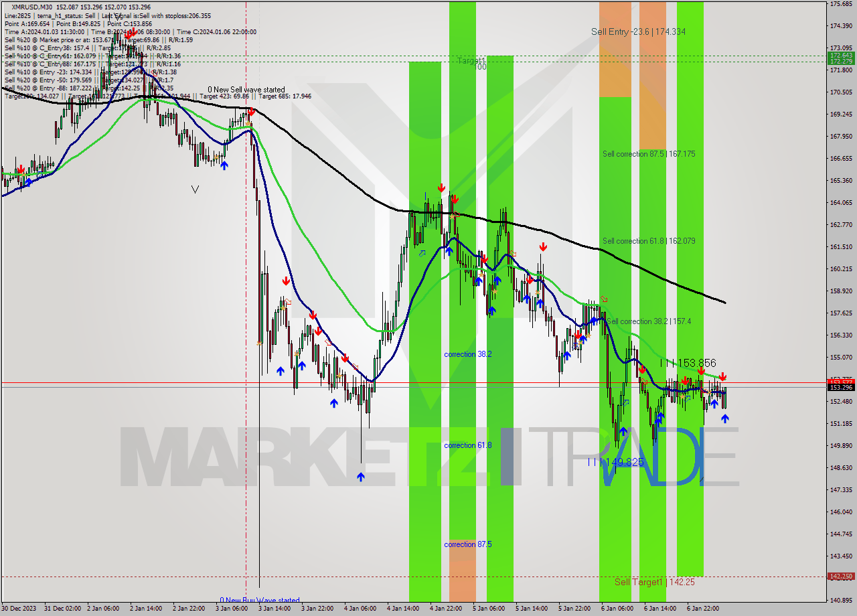Click the red sell arrow left of 'New Sell wave started'
Screen dimensions: 857x616
point(250,112)
